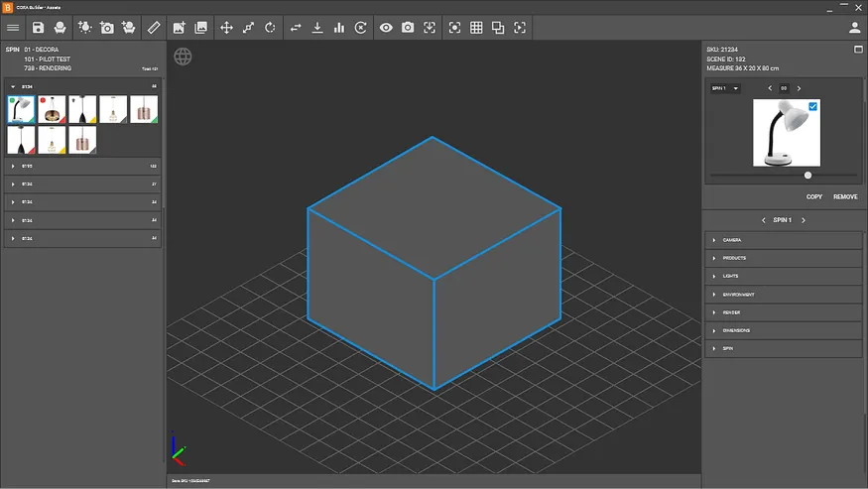The image size is (868, 489).
Task: Click the blue-outlined cube in viewport
Action: [x=434, y=263]
